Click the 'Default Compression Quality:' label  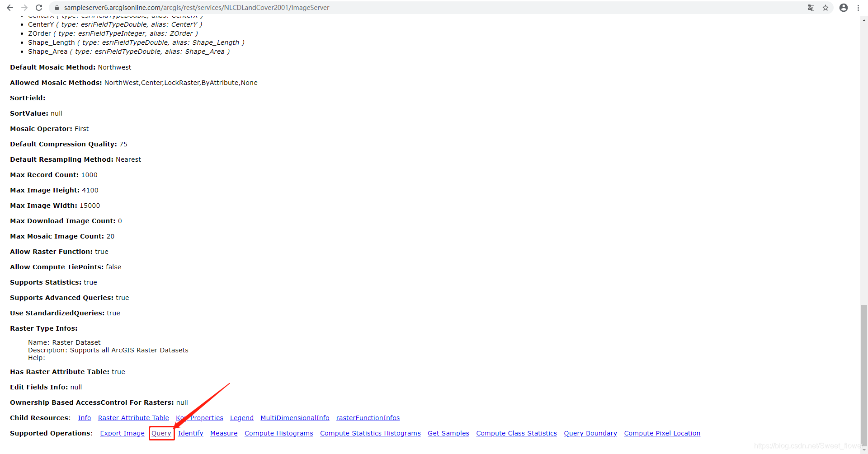pos(64,144)
